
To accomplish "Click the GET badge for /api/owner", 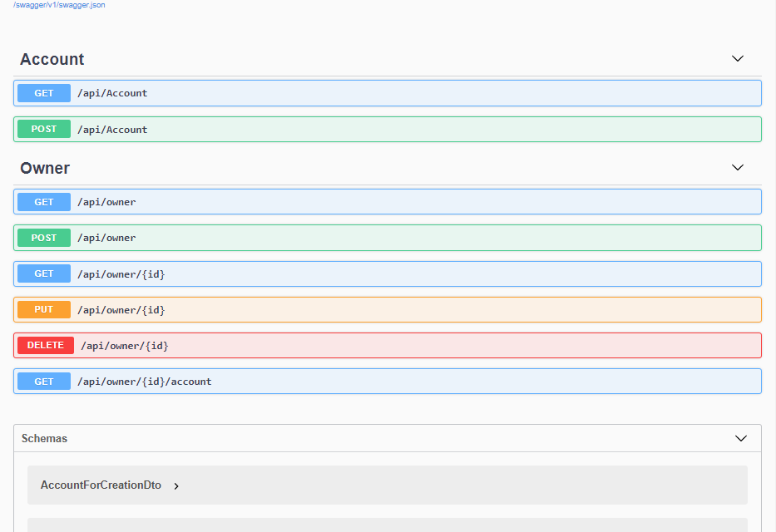I will [x=44, y=202].
